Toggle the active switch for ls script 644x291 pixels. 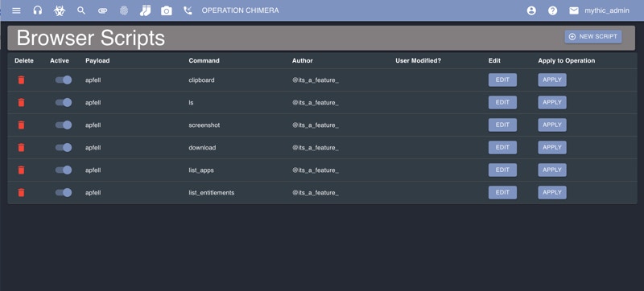64,102
